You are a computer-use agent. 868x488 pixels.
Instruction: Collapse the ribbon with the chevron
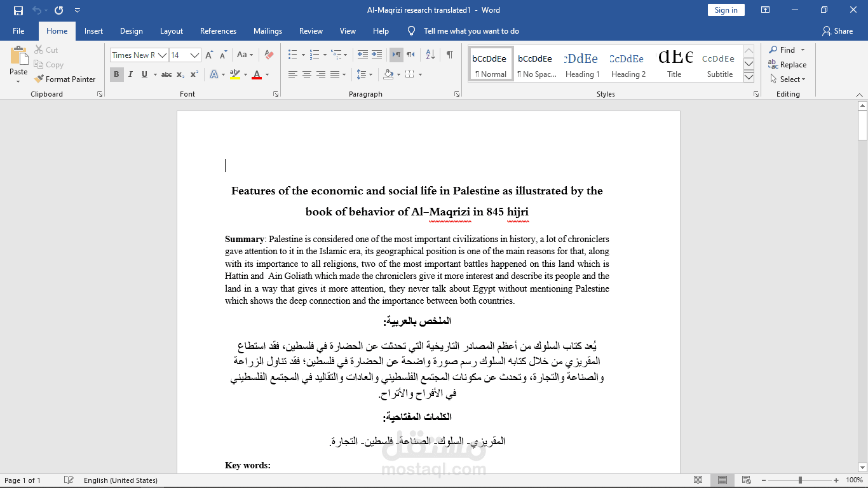pos(860,95)
